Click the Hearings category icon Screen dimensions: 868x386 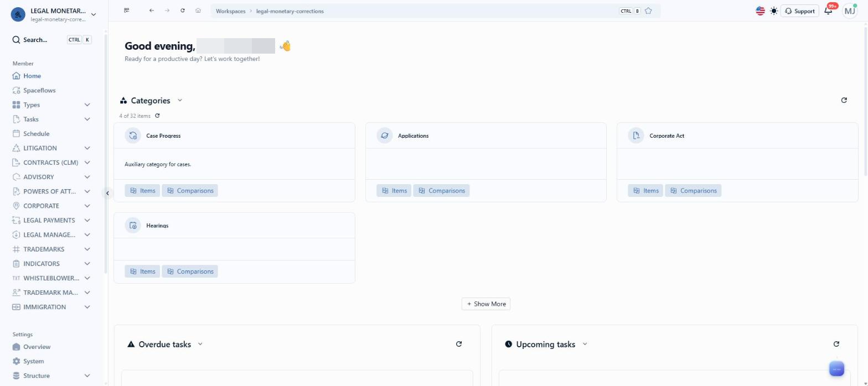tap(133, 225)
